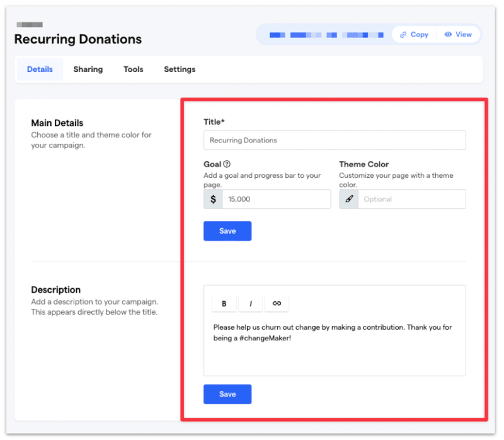Click the View button

tap(459, 34)
